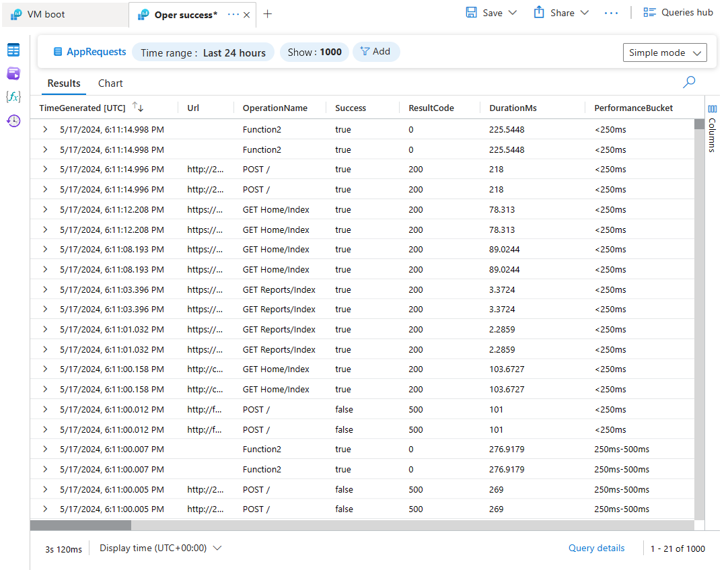The height and width of the screenshot is (570, 728).
Task: Open the functions (fx) icon in sidebar
Action: tap(13, 97)
